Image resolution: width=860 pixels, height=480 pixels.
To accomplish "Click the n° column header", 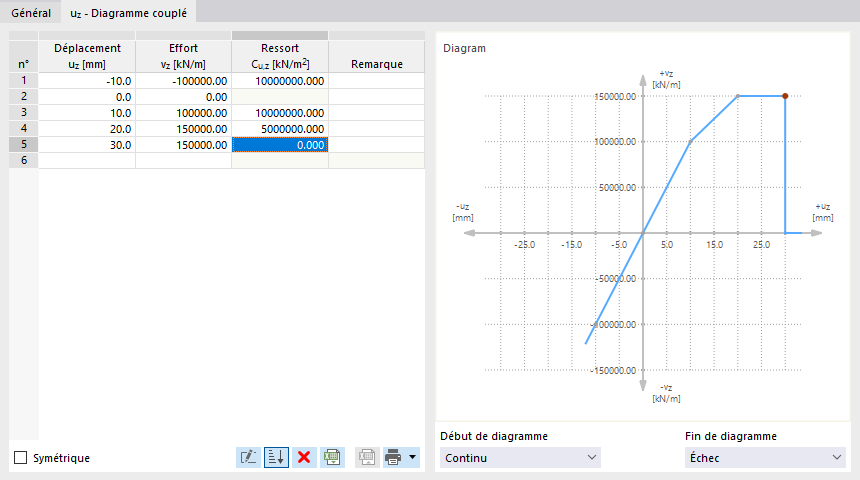I will pos(24,56).
